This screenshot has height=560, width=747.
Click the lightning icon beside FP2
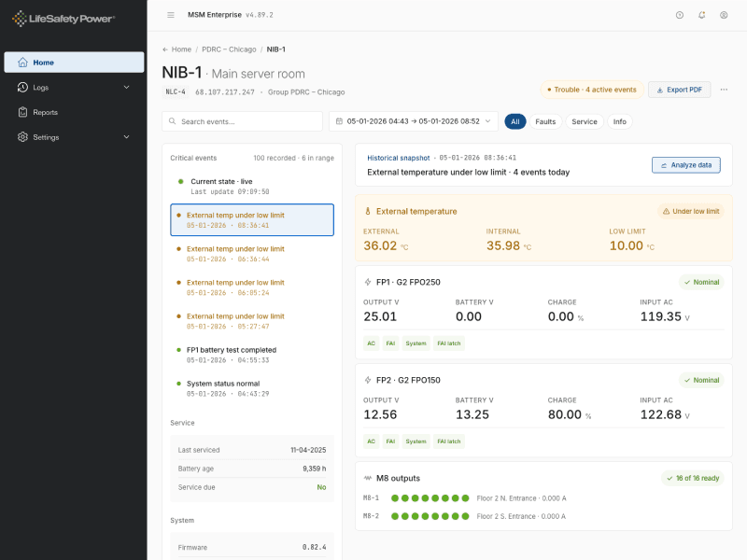pyautogui.click(x=368, y=380)
